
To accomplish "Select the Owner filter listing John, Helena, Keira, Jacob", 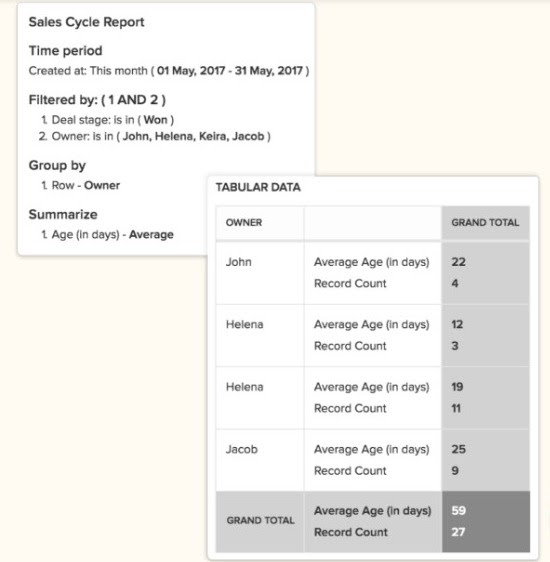I will pos(155,137).
